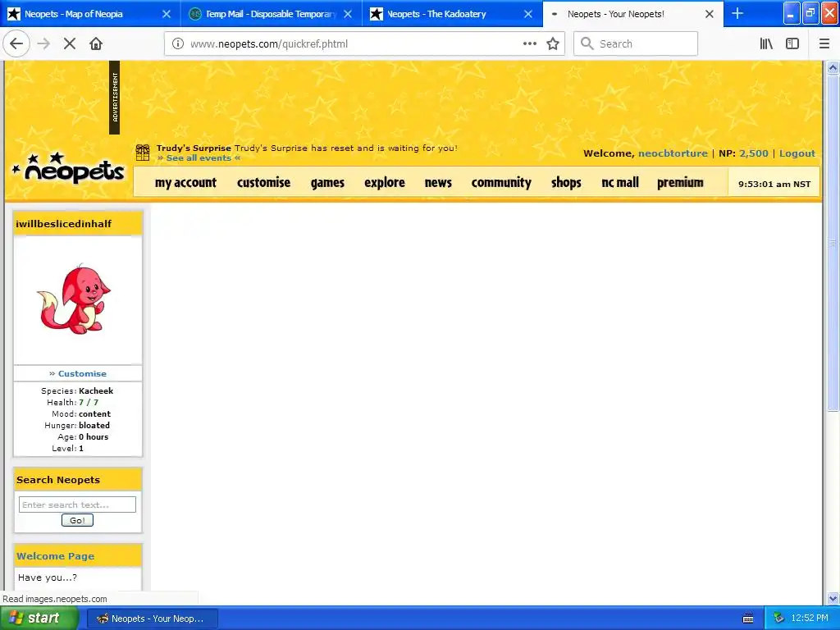Close the Your Neopets tab
840x630 pixels.
[710, 14]
